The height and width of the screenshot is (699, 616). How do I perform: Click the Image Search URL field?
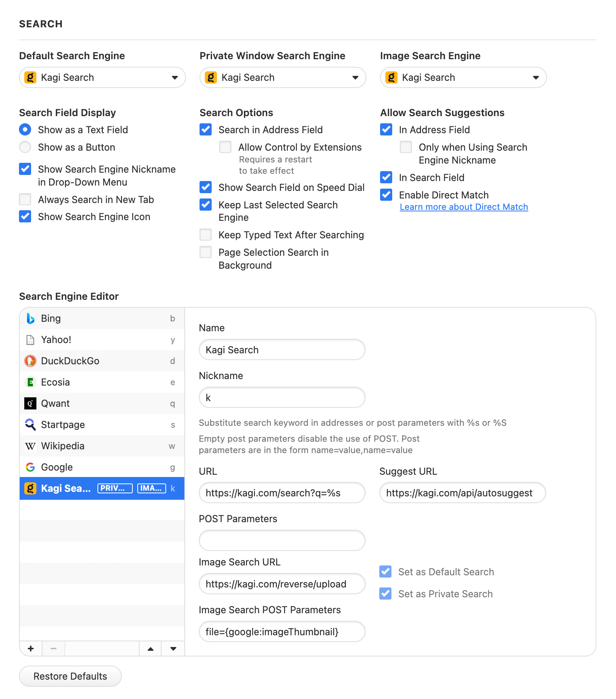click(x=282, y=584)
